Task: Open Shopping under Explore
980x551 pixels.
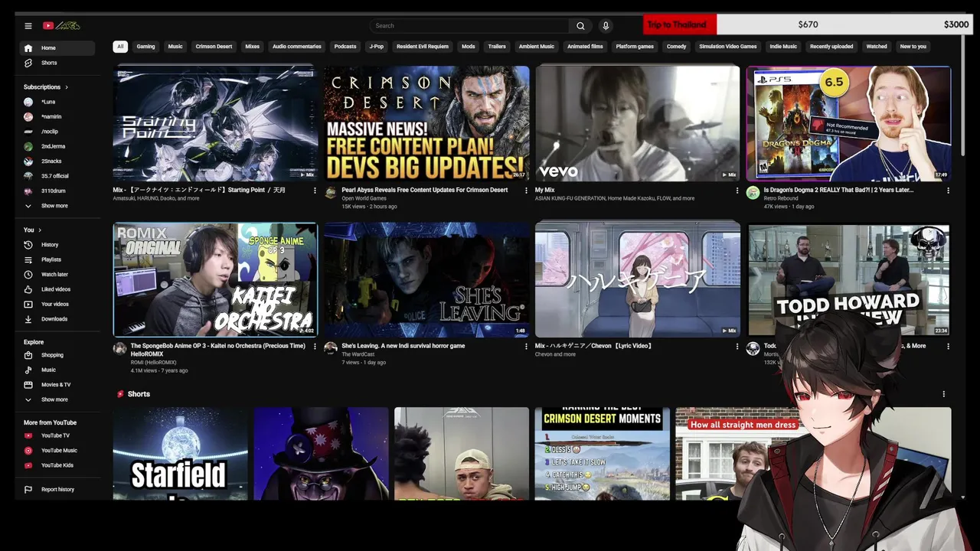Action: (57, 355)
